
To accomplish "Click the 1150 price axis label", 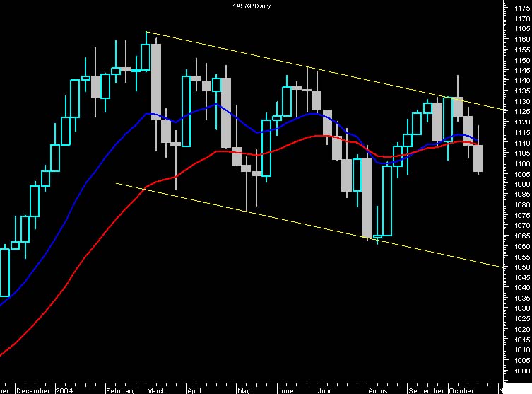I will point(522,60).
